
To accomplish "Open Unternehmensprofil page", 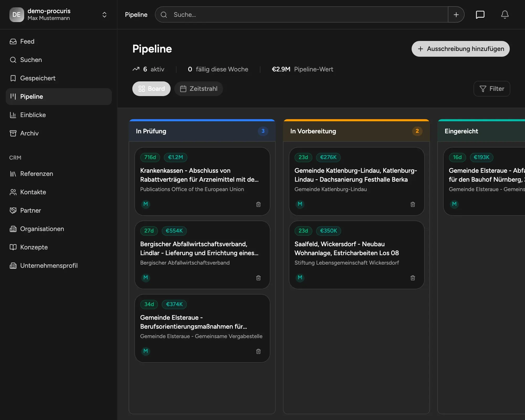I will click(59, 266).
